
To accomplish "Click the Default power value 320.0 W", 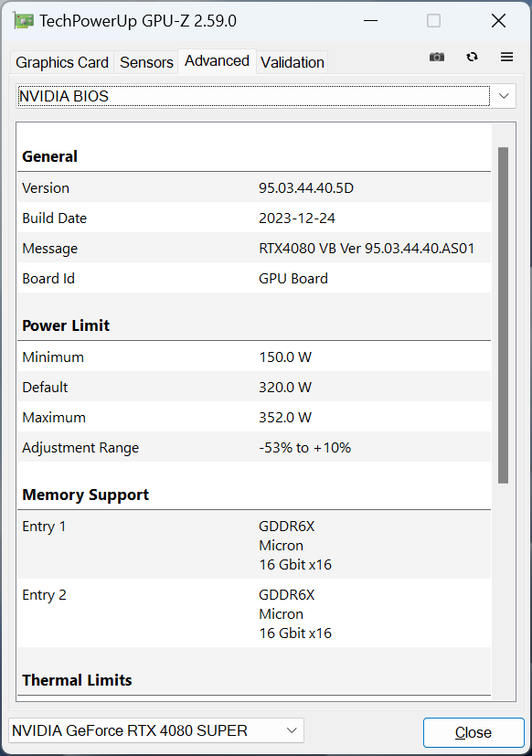I will 285,388.
